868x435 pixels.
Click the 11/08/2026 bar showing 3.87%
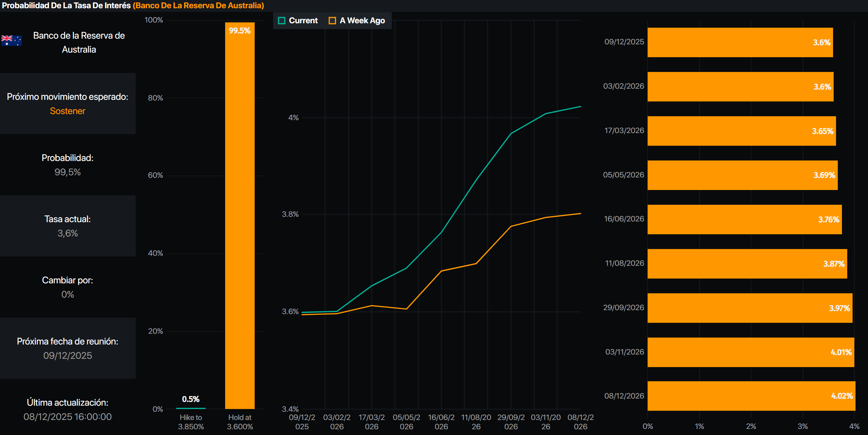pyautogui.click(x=747, y=264)
